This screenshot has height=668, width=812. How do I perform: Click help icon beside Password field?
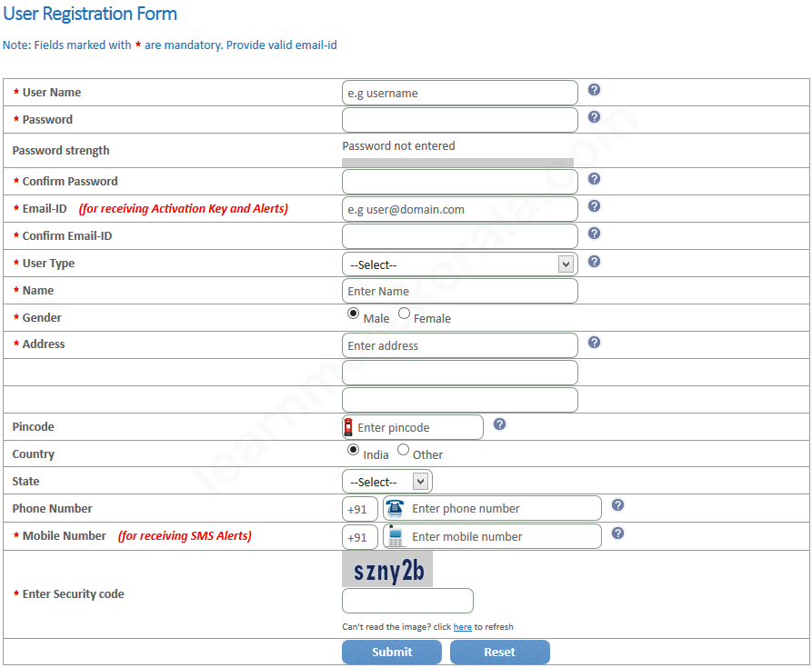[x=594, y=117]
